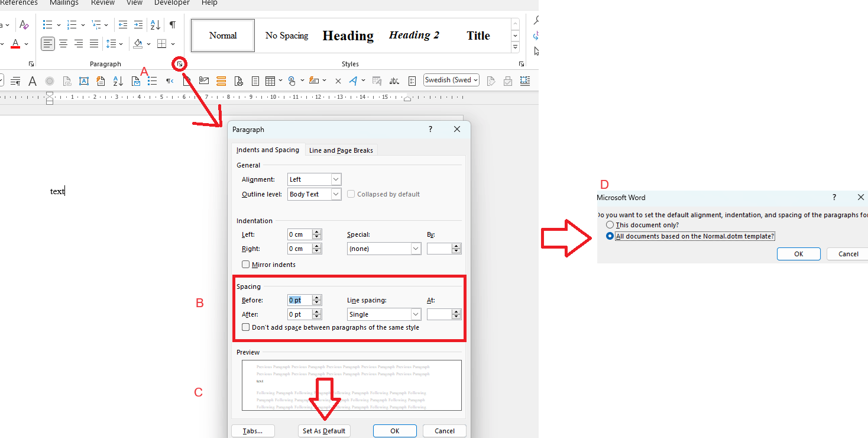Screen dimensions: 868x438
Task: Click the Sort icon in Paragraph group
Action: tap(156, 24)
